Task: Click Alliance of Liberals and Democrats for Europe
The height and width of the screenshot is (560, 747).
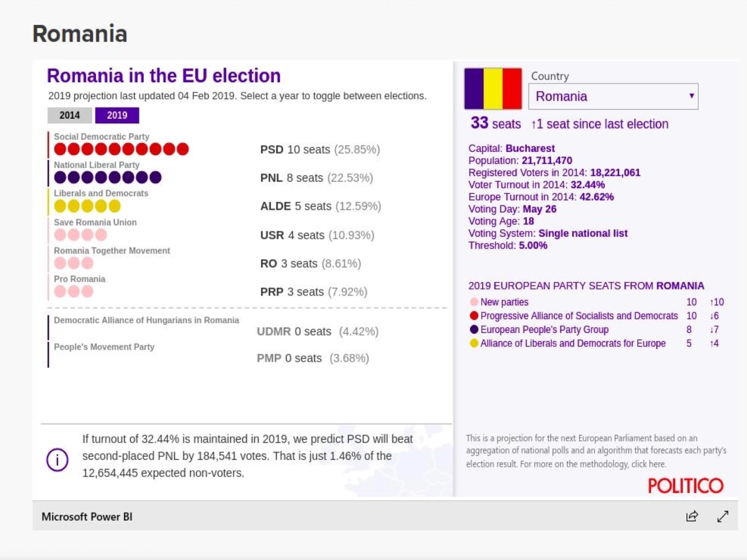Action: pos(573,343)
